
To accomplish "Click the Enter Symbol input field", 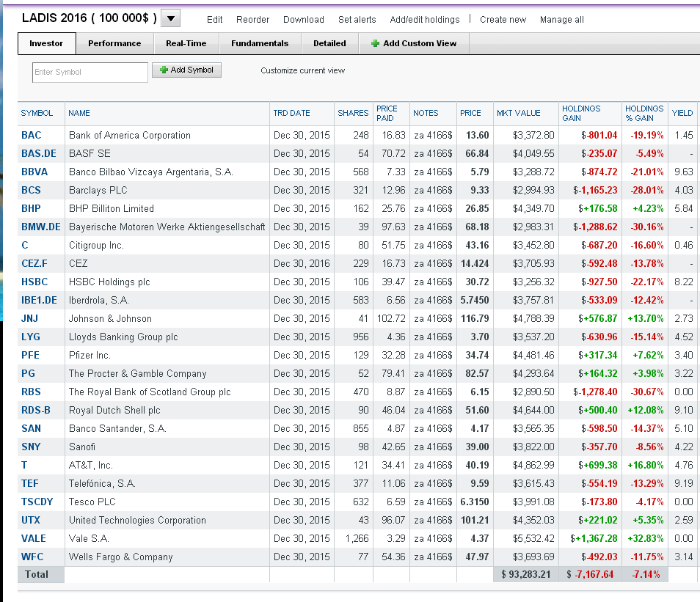I will pyautogui.click(x=90, y=73).
